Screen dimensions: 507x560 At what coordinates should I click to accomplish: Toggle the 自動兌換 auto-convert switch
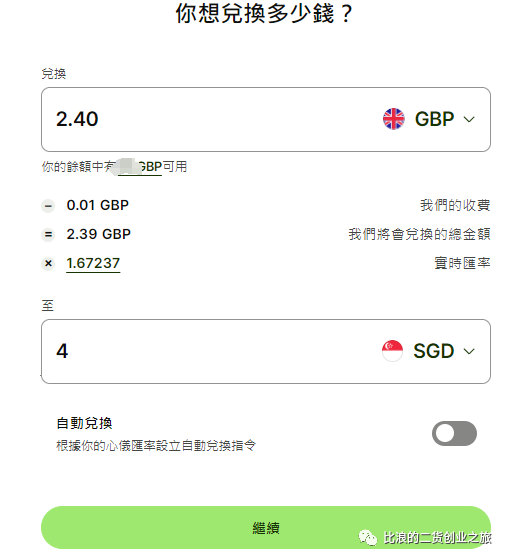[454, 434]
